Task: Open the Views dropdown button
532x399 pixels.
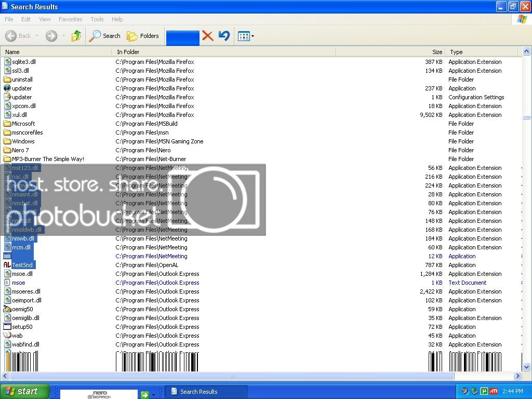Action: pos(246,36)
